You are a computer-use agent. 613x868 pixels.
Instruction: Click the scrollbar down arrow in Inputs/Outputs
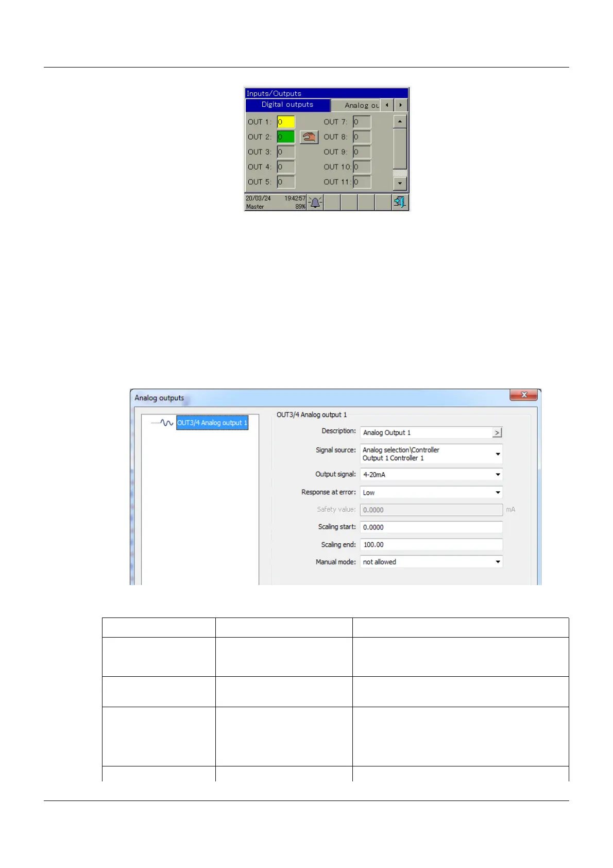point(400,183)
